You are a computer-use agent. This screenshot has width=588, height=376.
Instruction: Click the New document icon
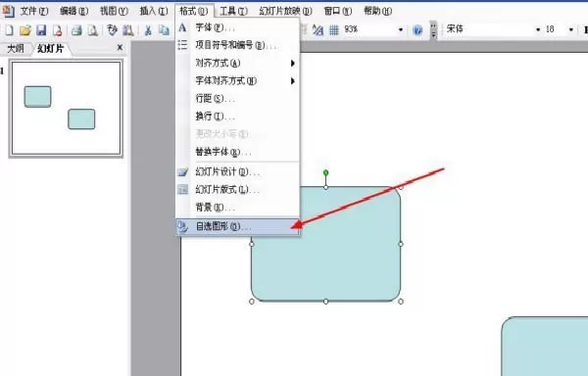tap(9, 30)
